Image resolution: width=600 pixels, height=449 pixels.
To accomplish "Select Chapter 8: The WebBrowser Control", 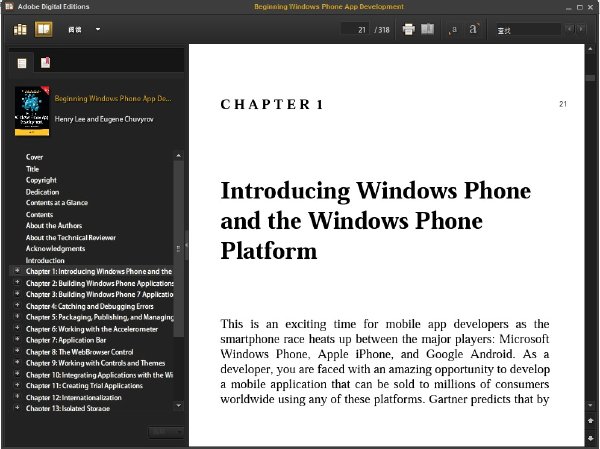I will (80, 352).
